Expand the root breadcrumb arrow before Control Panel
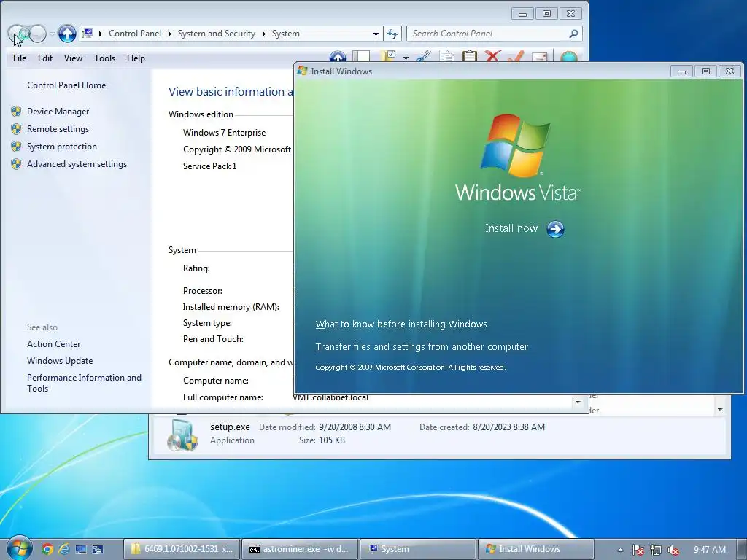747x560 pixels. click(x=101, y=34)
